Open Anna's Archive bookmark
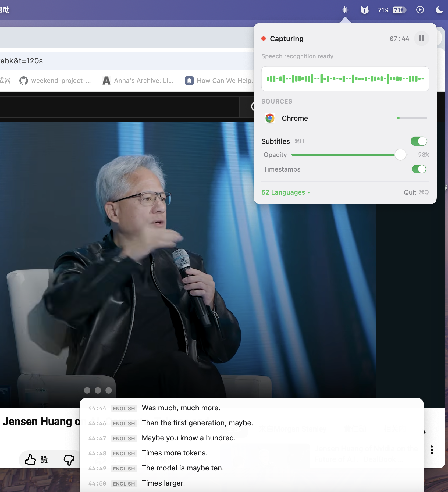Image resolution: width=448 pixels, height=492 pixels. [x=138, y=81]
